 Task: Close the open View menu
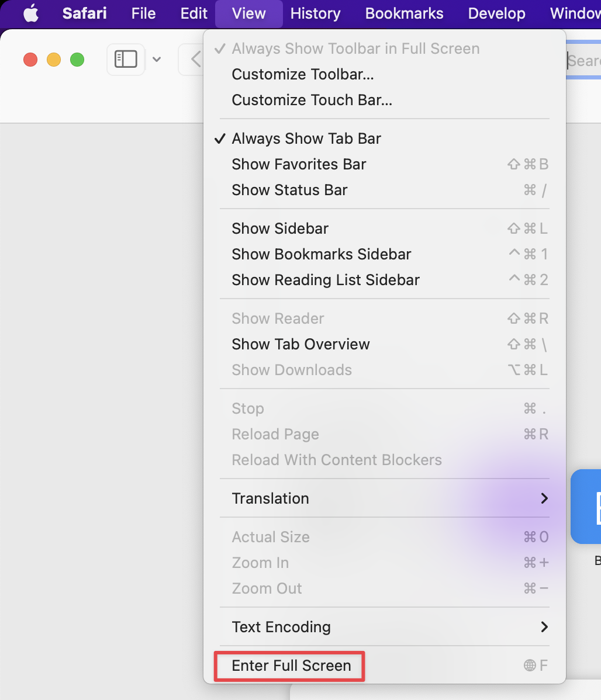(249, 13)
